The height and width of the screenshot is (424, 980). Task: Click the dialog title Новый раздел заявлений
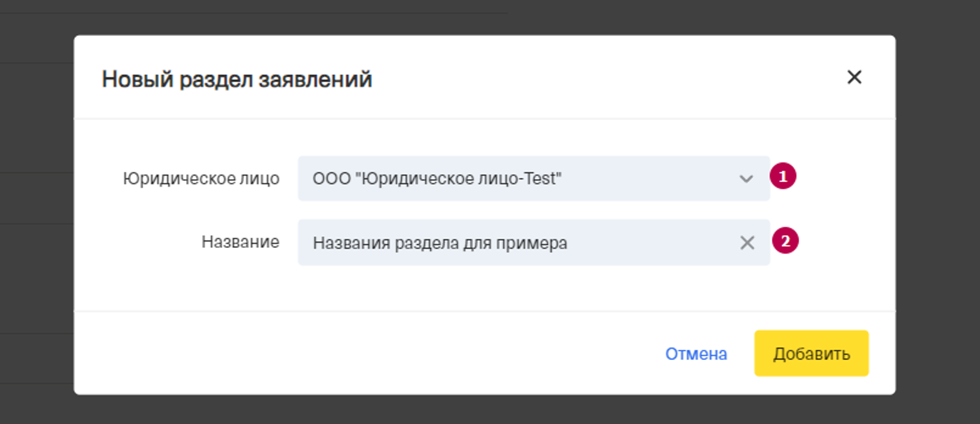[237, 79]
